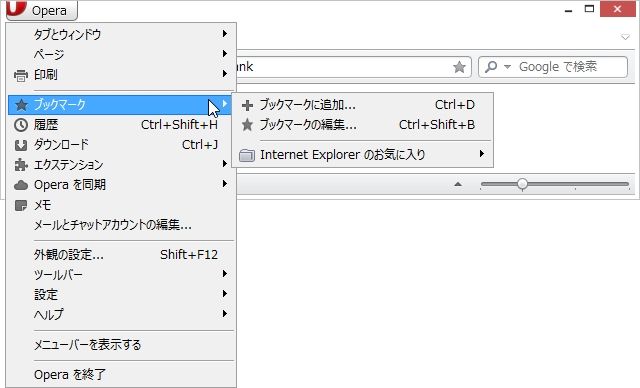Click the clock icon beside 履歴
640x388 pixels.
tap(21, 125)
